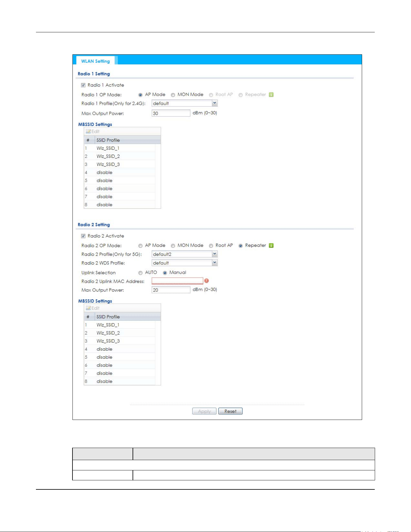The image size is (411, 532).
Task: Select MON Mode for Radio 1
Action: point(173,95)
